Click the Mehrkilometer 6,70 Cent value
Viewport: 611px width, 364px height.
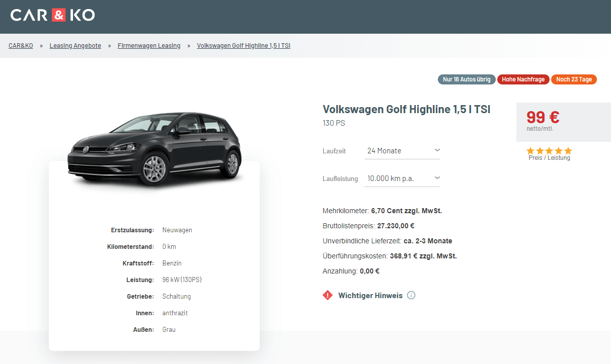pos(407,211)
